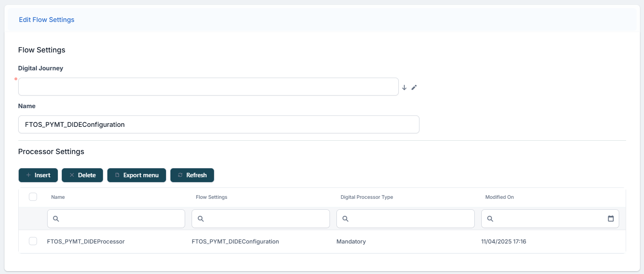Open the Export menu
The height and width of the screenshot is (274, 644).
coord(136,175)
